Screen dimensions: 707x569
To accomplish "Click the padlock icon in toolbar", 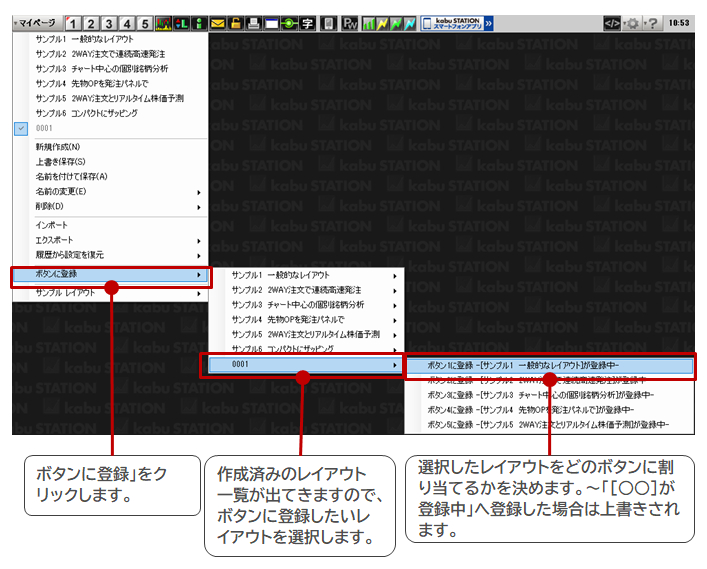I will pos(235,23).
